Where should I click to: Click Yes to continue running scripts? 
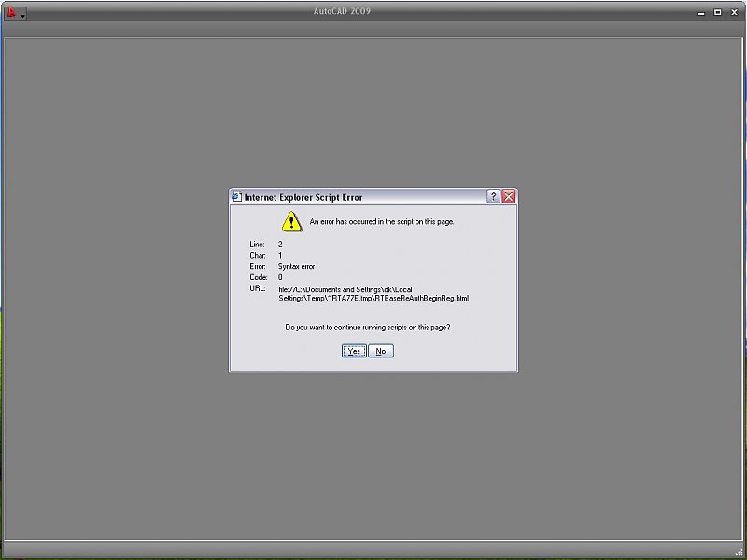point(354,351)
